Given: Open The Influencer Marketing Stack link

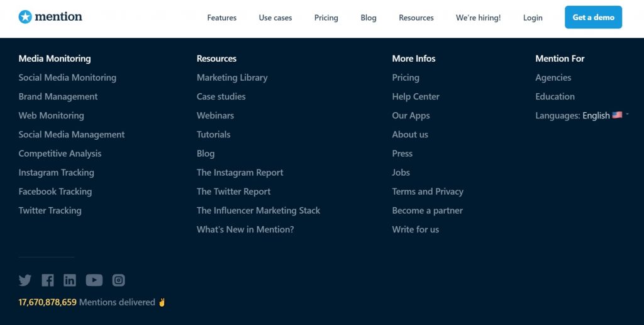Looking at the screenshot, I should [258, 210].
